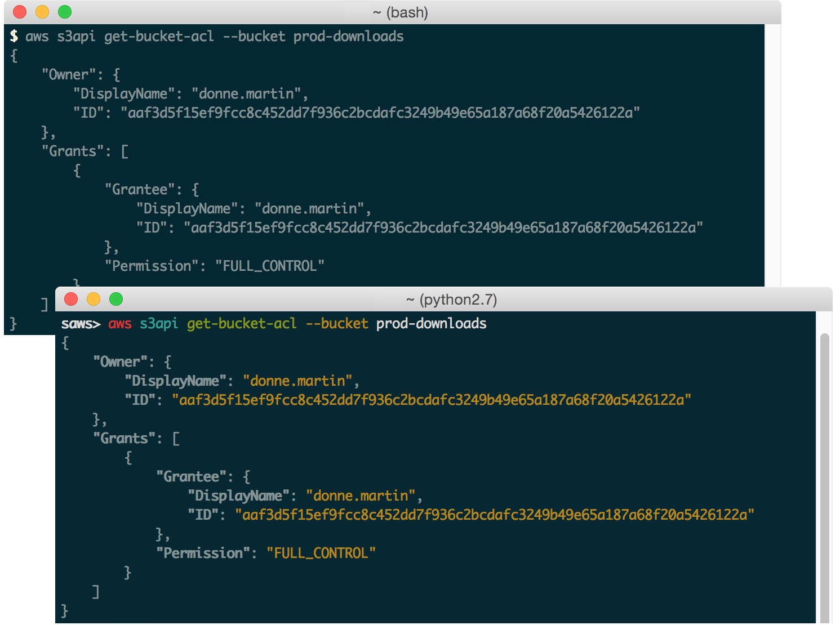Viewport: 840px width, 625px height.
Task: Click Owner's "donne.martin" value in bash window
Action: pyautogui.click(x=246, y=93)
